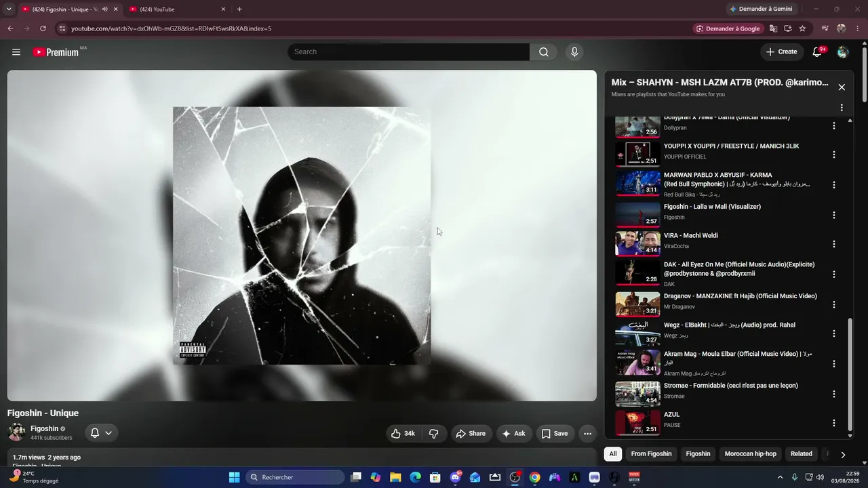Click the browser address bar URL
Image resolution: width=868 pixels, height=488 pixels.
[x=172, y=28]
